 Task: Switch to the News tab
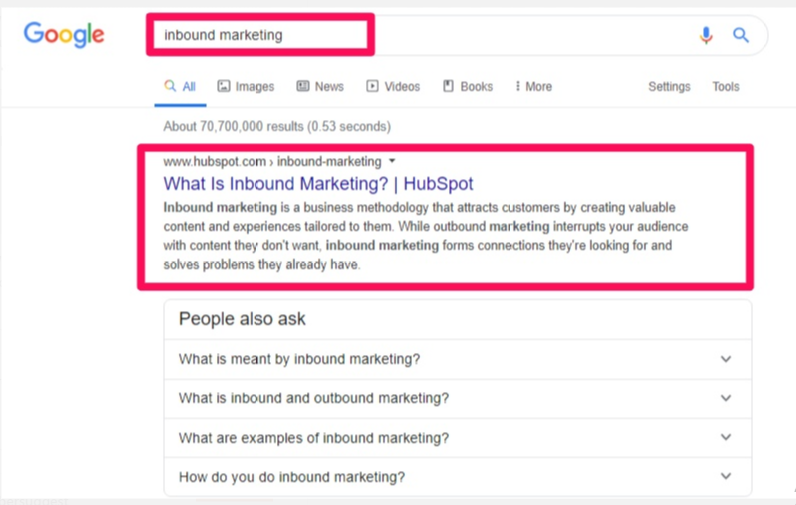(x=320, y=86)
